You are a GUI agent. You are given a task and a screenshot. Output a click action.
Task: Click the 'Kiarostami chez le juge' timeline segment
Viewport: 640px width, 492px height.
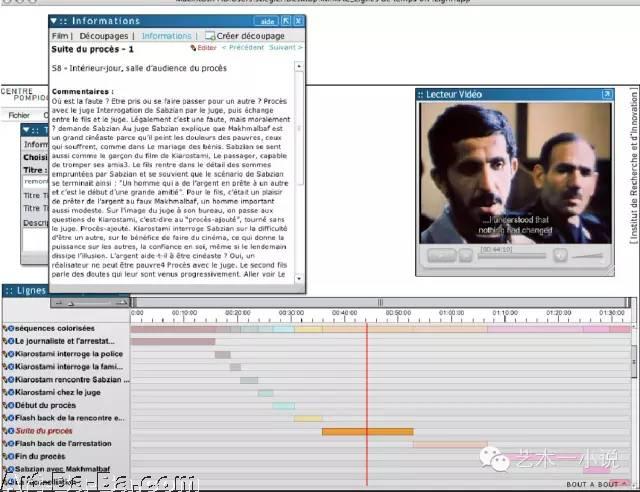265,393
